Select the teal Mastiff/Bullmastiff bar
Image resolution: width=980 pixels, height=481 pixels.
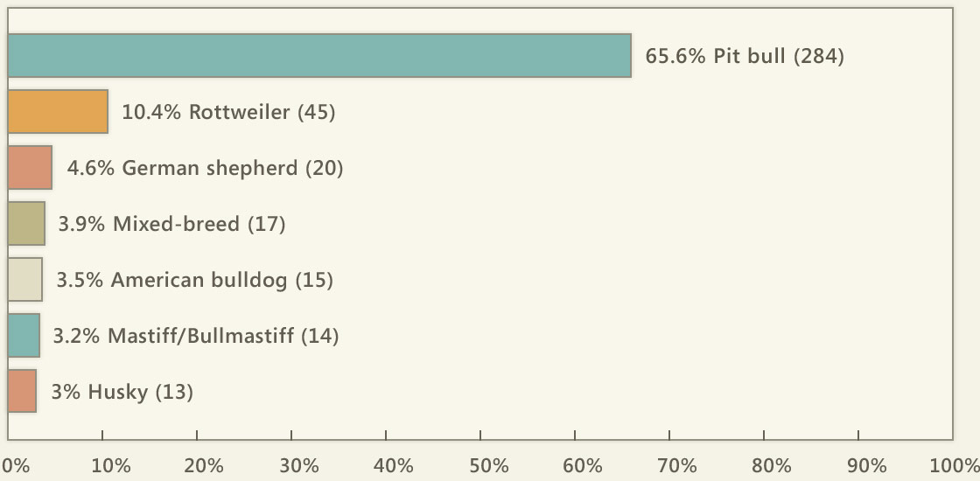[24, 336]
